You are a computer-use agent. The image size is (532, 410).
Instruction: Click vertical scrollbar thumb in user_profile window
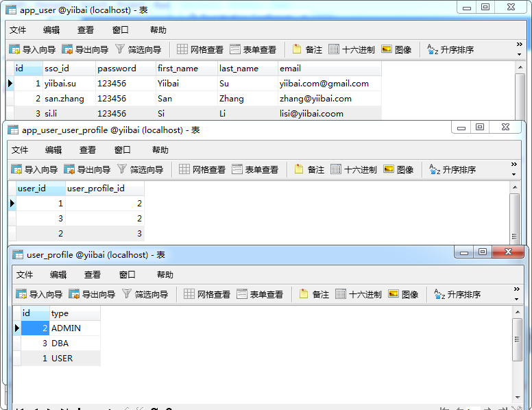coord(517,339)
